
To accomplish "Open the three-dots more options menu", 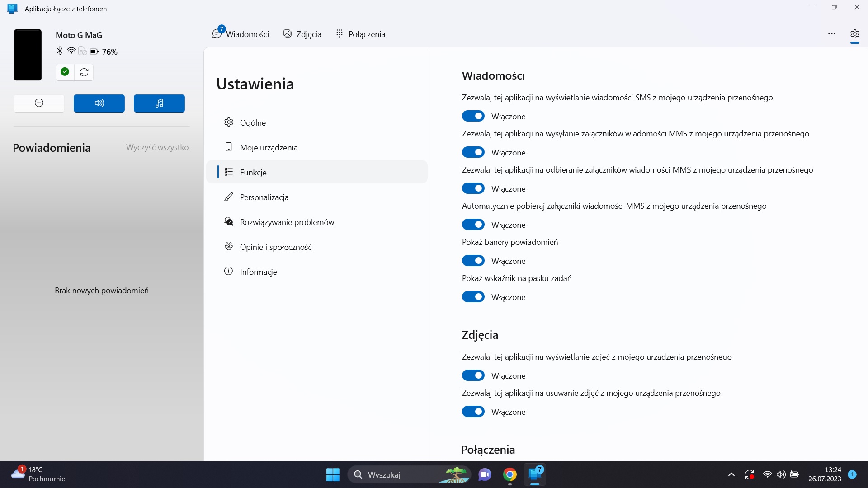I will (x=831, y=34).
